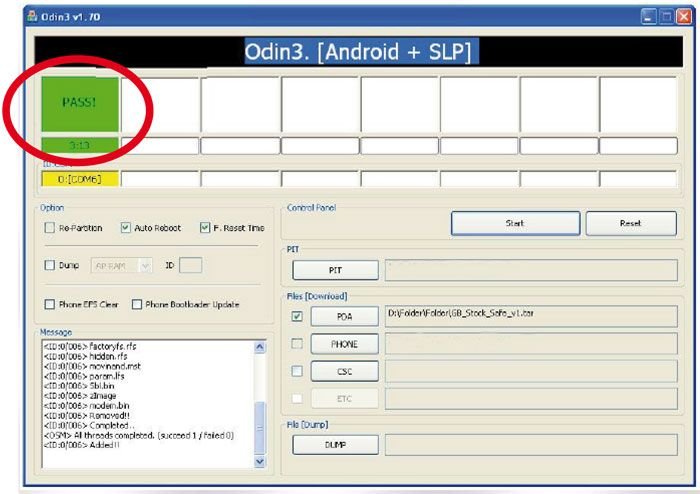This screenshot has height=494, width=700.
Task: Select the Completed.. log line
Action: [x=89, y=425]
